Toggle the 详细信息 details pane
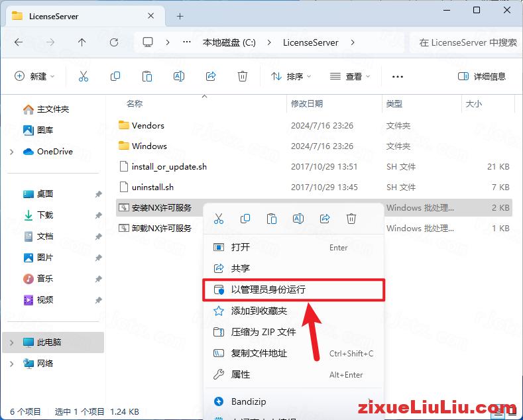Screen dimensions: 523x420 click(x=482, y=76)
